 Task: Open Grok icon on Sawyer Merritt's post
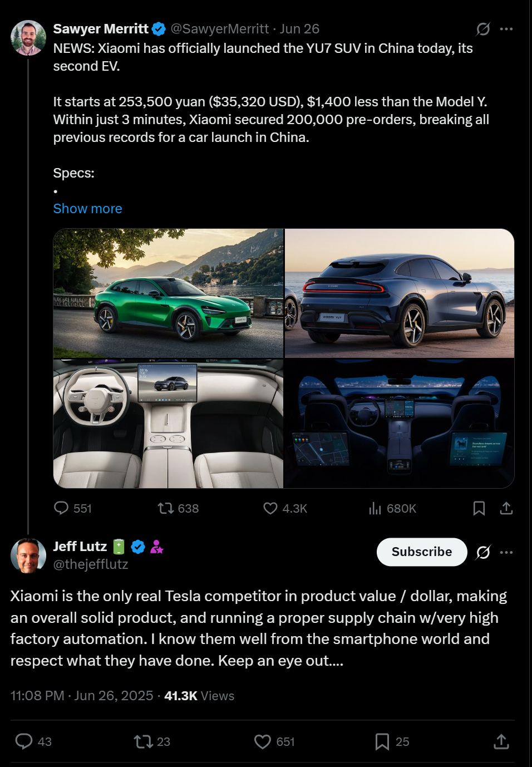point(483,29)
